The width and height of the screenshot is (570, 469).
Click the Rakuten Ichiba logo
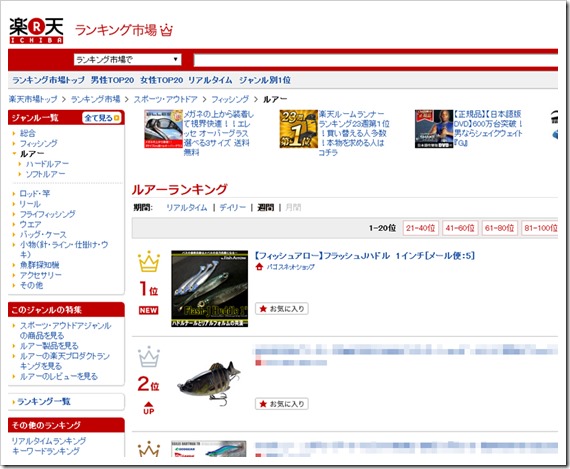click(36, 31)
